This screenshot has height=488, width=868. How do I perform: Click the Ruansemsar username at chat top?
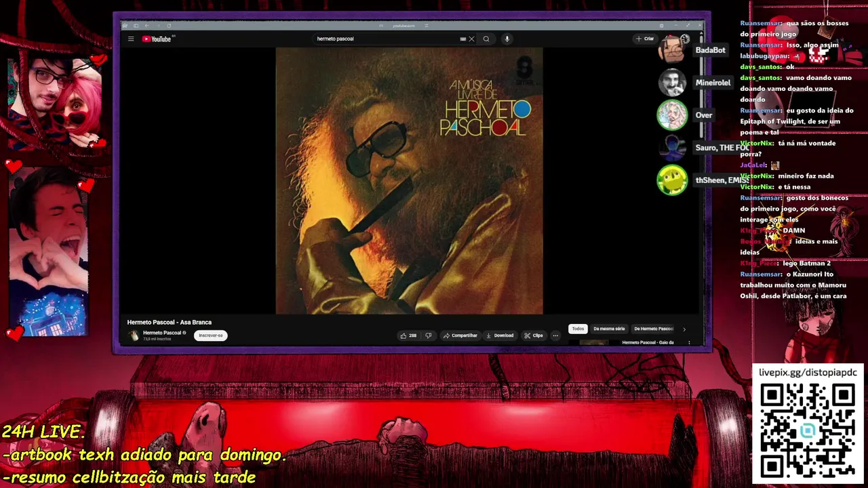[761, 23]
